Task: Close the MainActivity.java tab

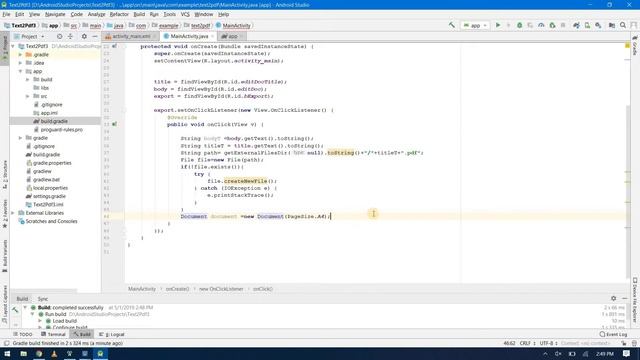Action: pos(213,36)
